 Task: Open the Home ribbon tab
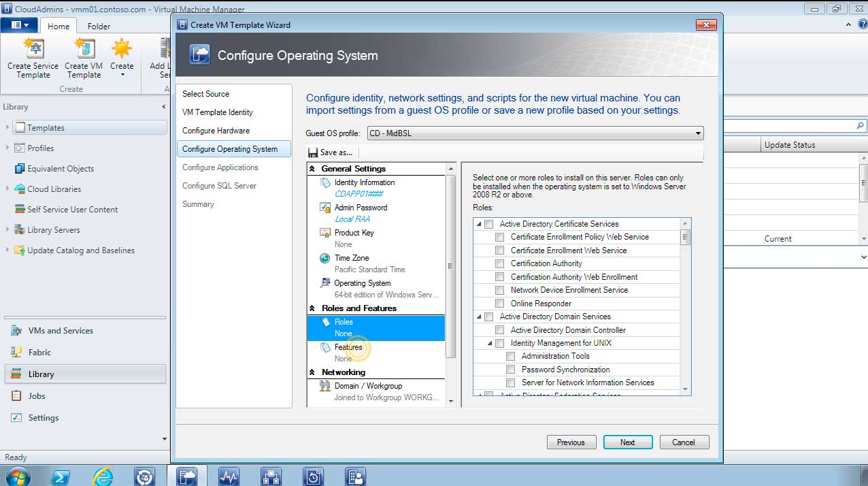click(59, 26)
